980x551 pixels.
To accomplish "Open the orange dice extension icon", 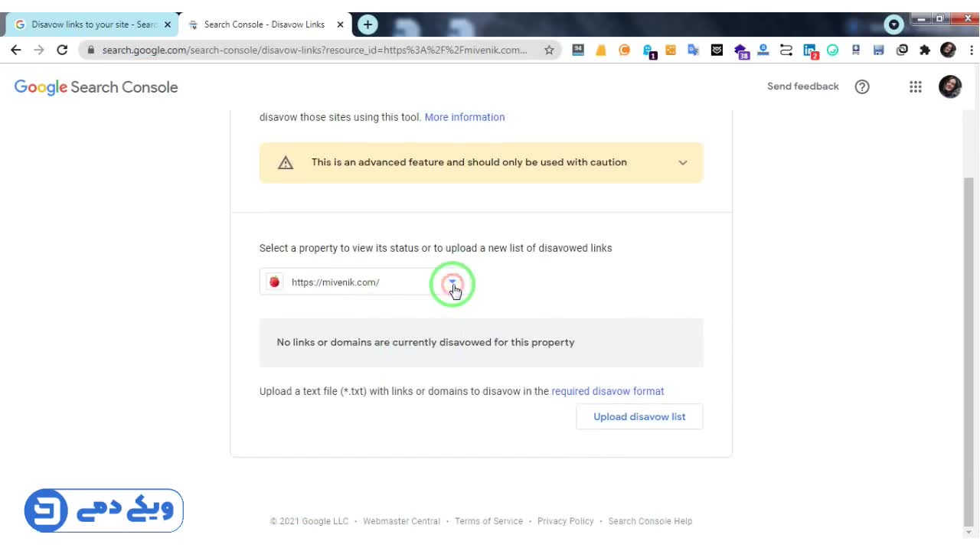I will (x=671, y=50).
